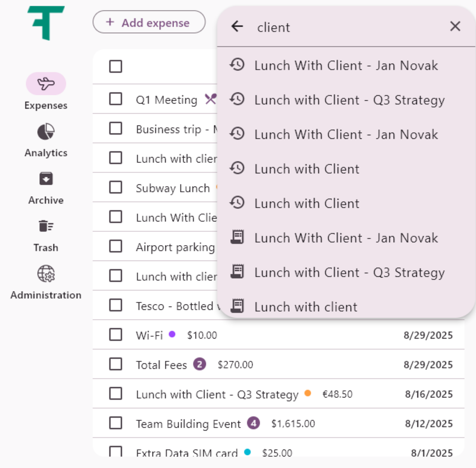Choose first history suggestion Lunch With Client - Jan Novak
The width and height of the screenshot is (476, 468).
[x=346, y=65]
